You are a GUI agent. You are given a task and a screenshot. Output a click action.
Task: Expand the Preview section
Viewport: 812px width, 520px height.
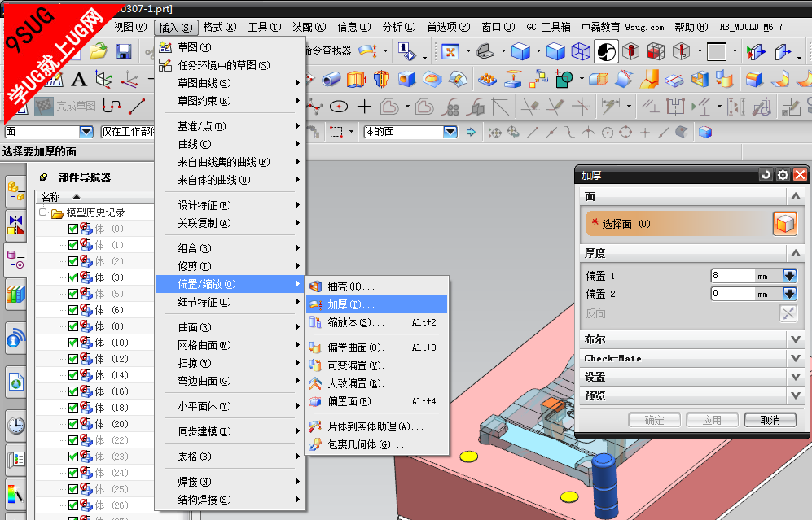tap(796, 395)
